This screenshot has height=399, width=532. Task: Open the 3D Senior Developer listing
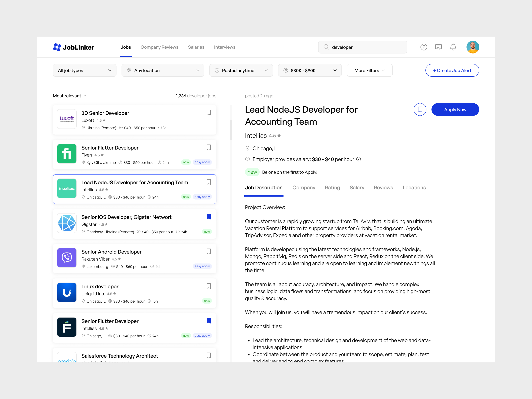(x=134, y=120)
